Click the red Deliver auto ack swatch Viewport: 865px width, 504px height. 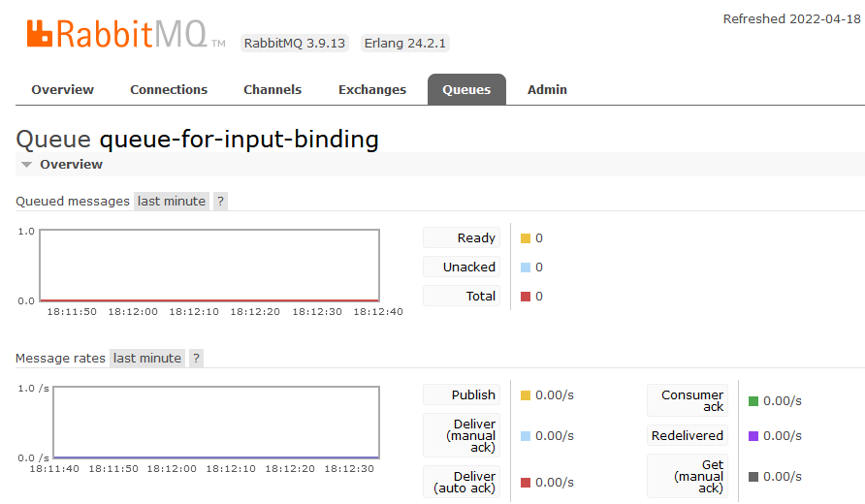pyautogui.click(x=526, y=483)
